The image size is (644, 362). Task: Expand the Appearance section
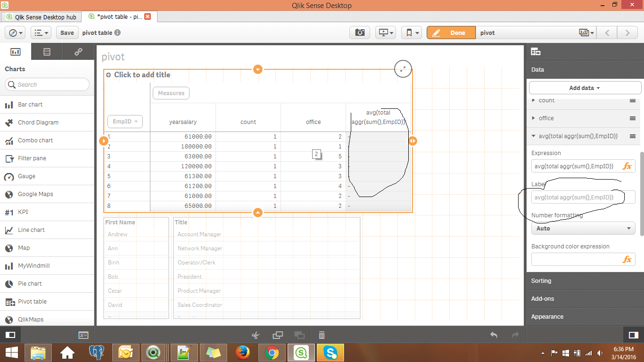585,316
